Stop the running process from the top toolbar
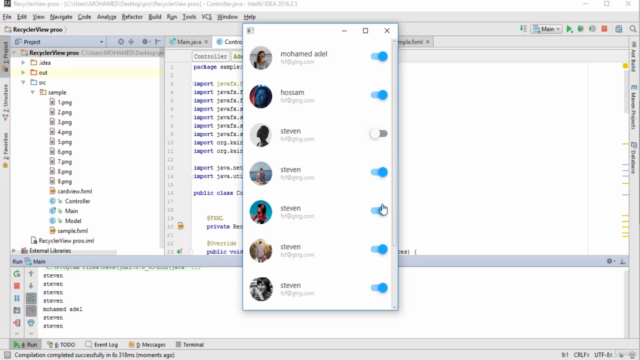This screenshot has width=640, height=360. pos(604,29)
